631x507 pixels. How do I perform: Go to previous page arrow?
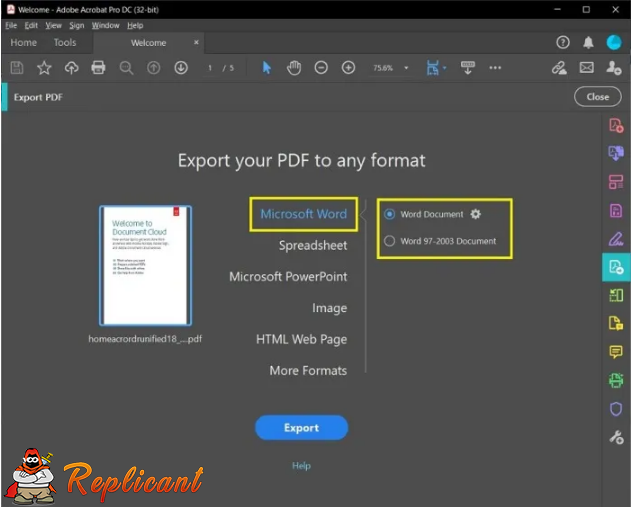pos(153,68)
